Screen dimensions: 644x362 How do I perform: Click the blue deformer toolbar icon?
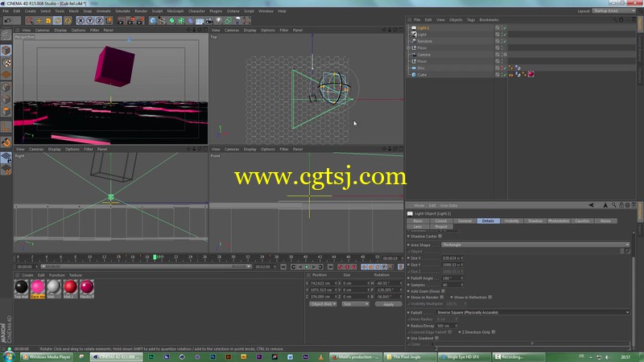[x=191, y=20]
